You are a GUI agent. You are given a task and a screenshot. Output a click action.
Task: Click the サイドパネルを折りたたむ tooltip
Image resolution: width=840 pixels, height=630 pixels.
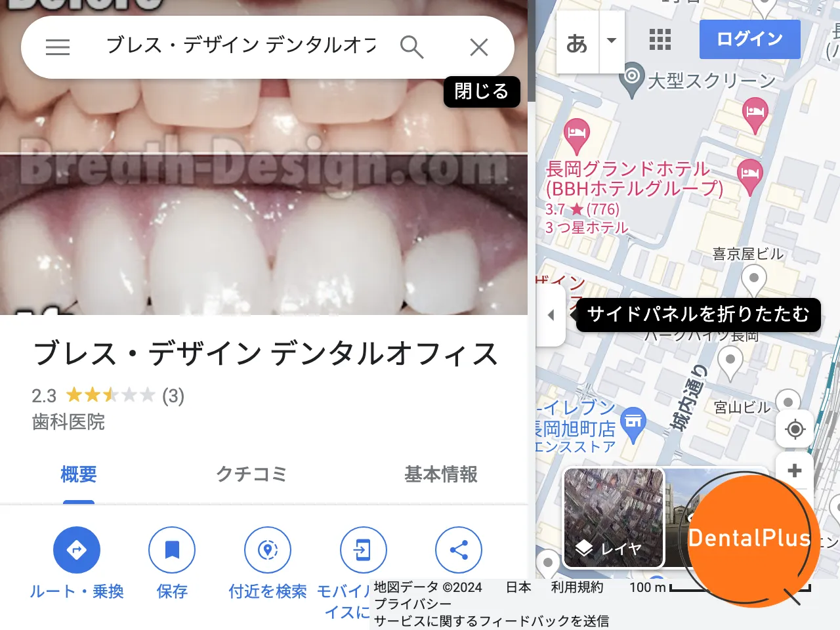(698, 314)
